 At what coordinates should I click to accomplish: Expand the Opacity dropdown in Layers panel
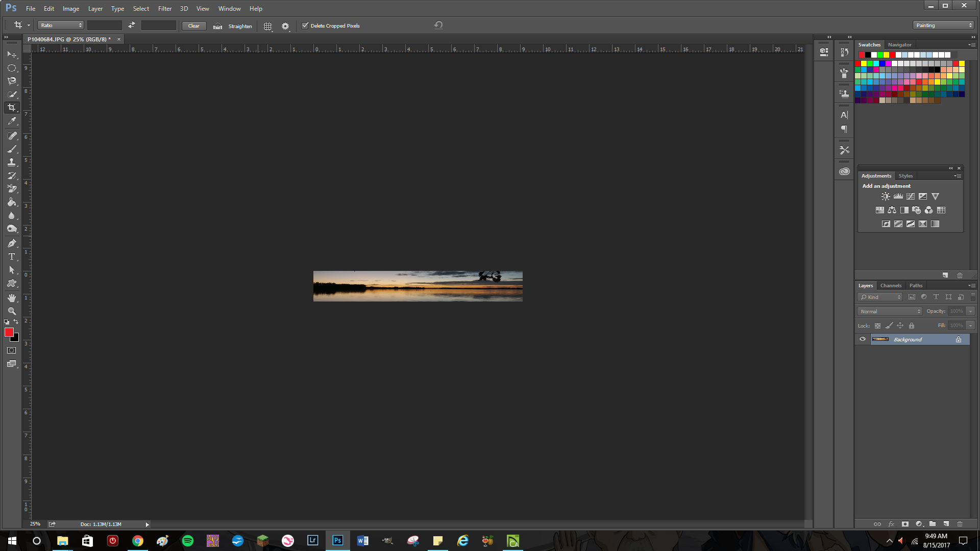point(970,311)
